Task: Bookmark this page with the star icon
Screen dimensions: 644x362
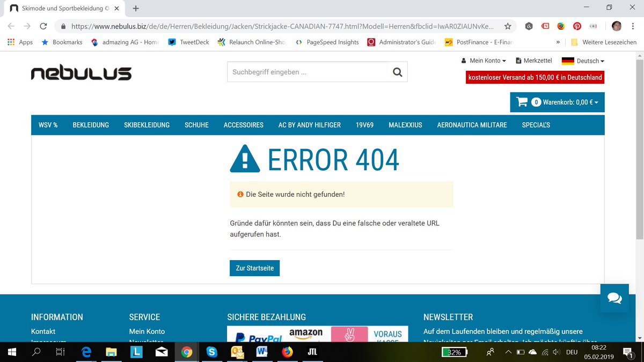Action: [507, 26]
